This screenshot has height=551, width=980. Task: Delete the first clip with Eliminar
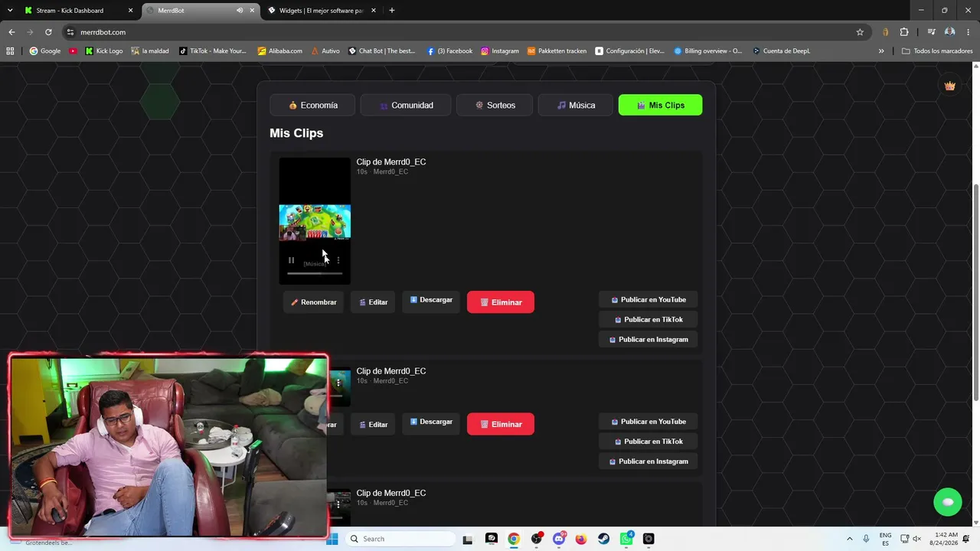coord(501,302)
